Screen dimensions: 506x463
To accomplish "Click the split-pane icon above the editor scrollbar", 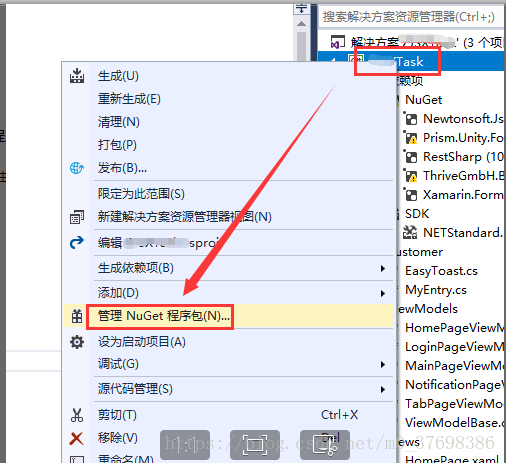I will tap(301, 8).
